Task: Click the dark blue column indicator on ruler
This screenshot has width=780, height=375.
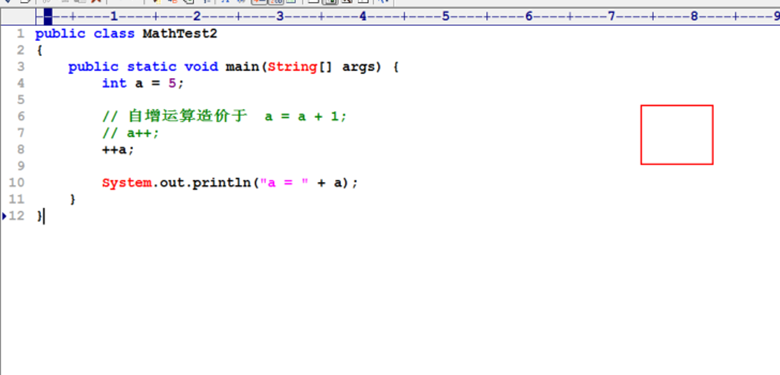Action: pos(48,17)
